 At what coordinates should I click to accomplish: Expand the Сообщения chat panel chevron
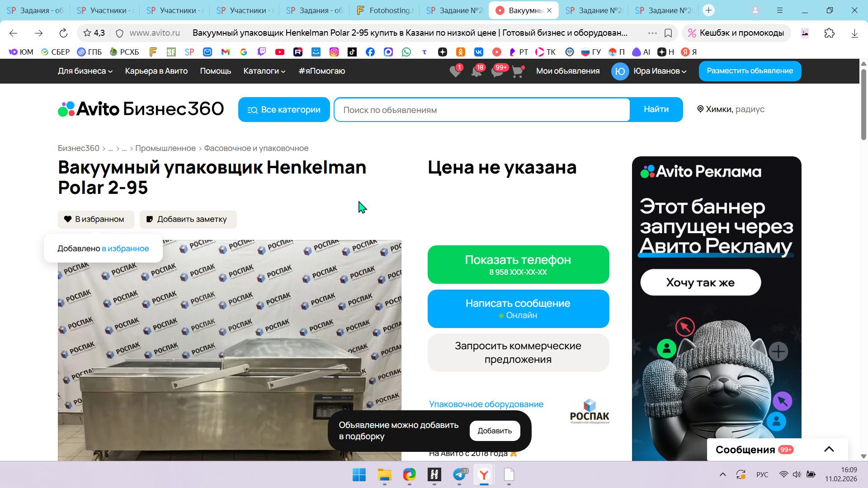pyautogui.click(x=829, y=449)
